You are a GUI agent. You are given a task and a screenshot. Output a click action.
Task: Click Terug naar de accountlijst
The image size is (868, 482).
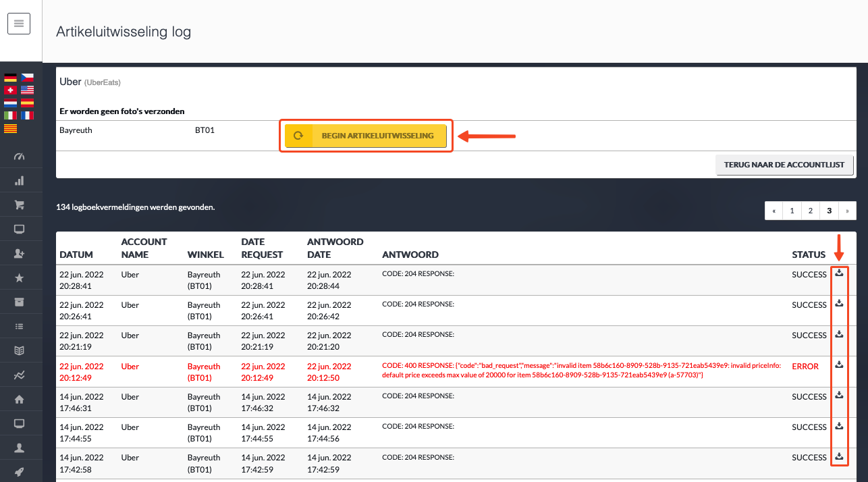point(784,165)
